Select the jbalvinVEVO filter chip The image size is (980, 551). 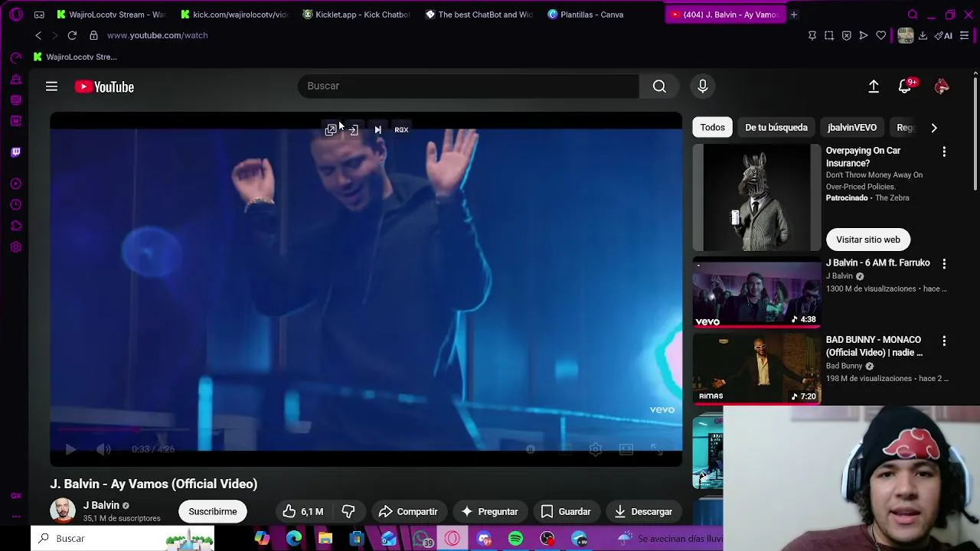click(x=852, y=128)
